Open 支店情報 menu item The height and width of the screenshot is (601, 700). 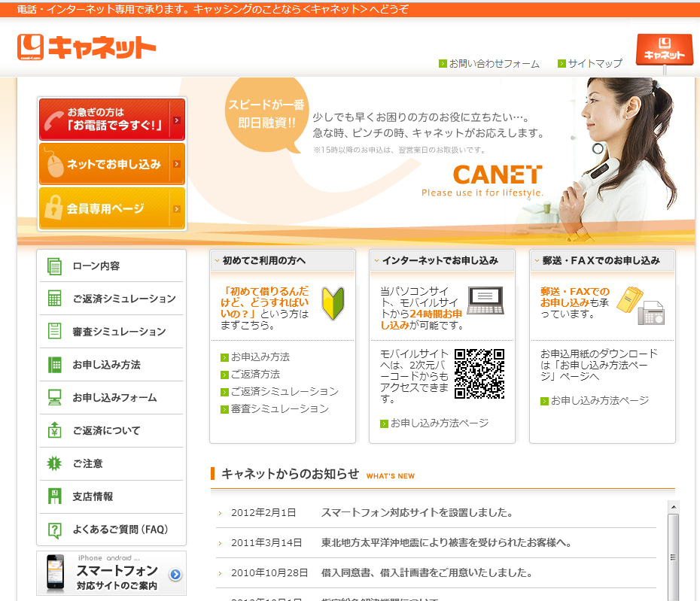pyautogui.click(x=111, y=496)
